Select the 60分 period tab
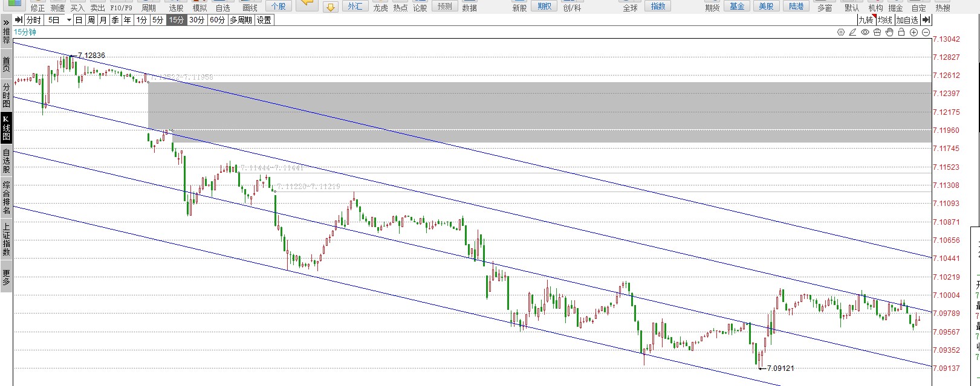Image resolution: width=980 pixels, height=386 pixels. tap(217, 20)
